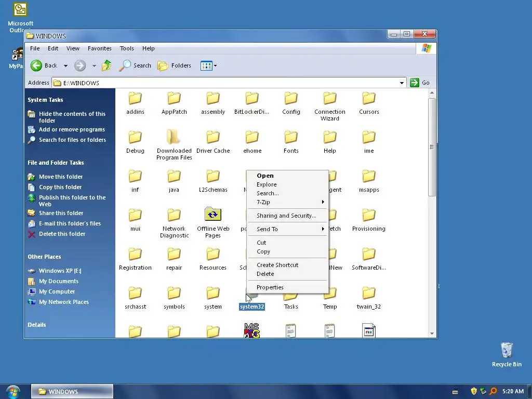The height and width of the screenshot is (399, 532).
Task: Click the Go button
Action: (420, 83)
